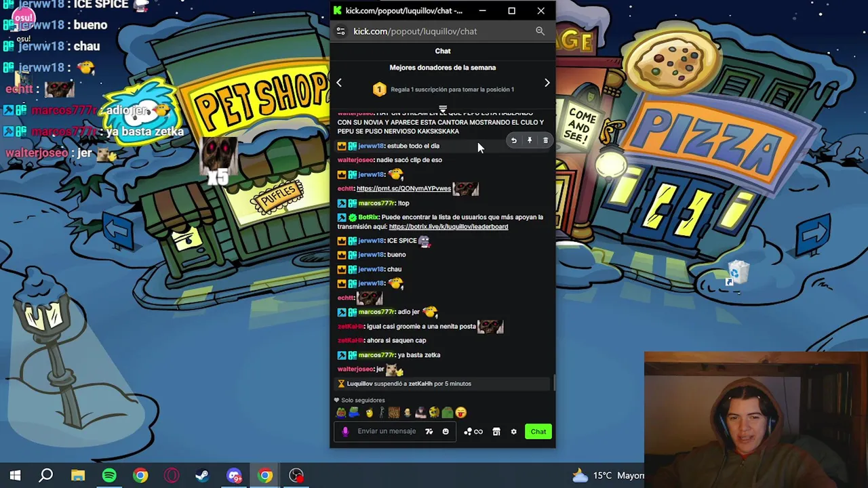The image size is (868, 488).
Task: Open the 7TV emote menu
Action: point(429,432)
